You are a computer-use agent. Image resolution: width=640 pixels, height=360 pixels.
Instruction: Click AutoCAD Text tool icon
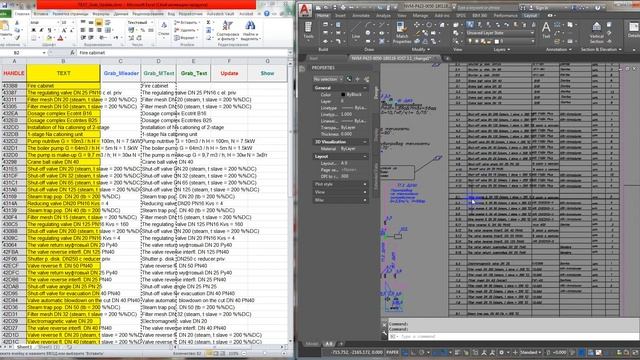(x=546, y=30)
